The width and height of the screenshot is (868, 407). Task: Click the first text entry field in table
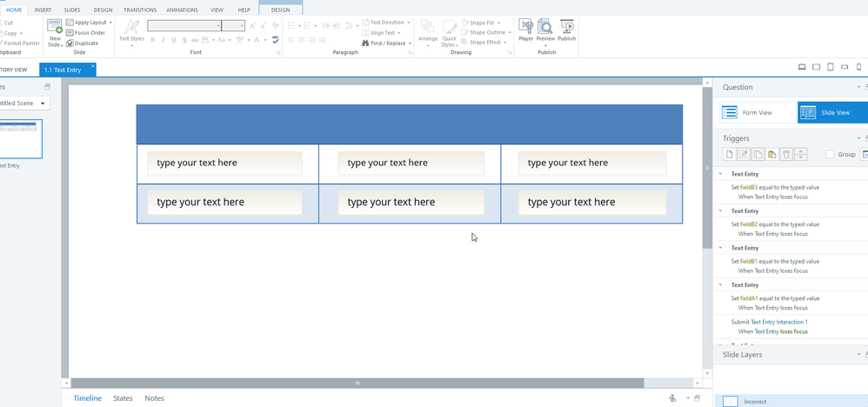(224, 163)
